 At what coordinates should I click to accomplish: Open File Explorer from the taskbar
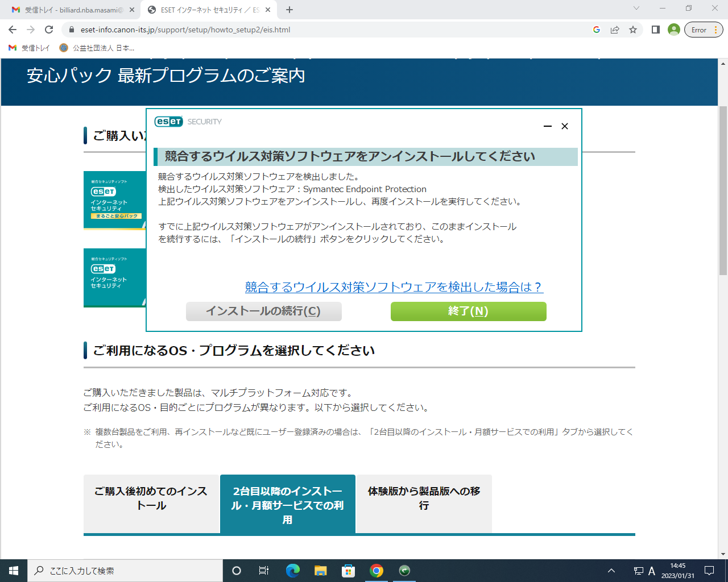click(320, 571)
